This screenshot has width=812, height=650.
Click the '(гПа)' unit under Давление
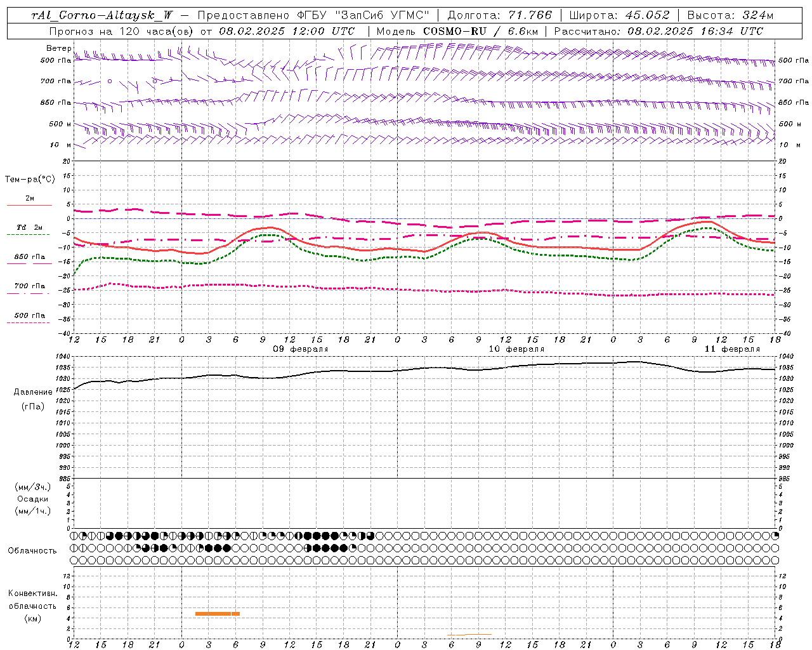[x=33, y=407]
